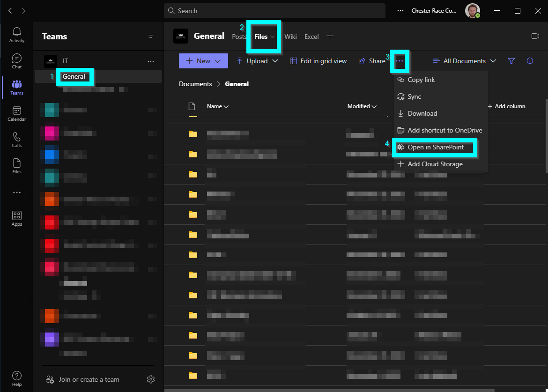The image size is (548, 392).
Task: Click Edit in grid view
Action: click(x=318, y=61)
